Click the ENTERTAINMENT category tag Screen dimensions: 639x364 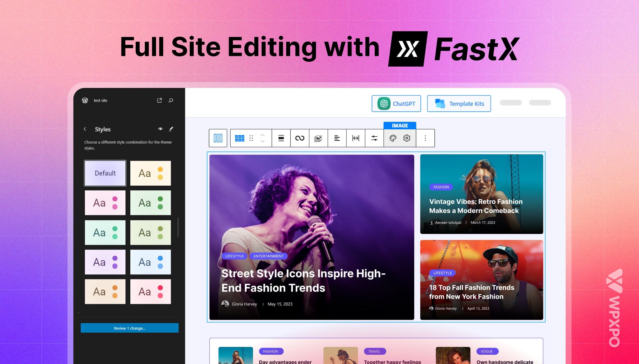coord(268,256)
